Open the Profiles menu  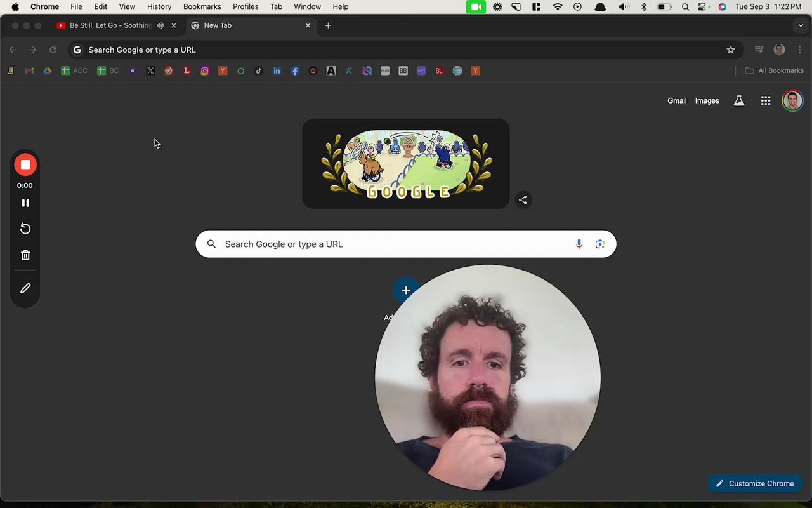(x=246, y=6)
